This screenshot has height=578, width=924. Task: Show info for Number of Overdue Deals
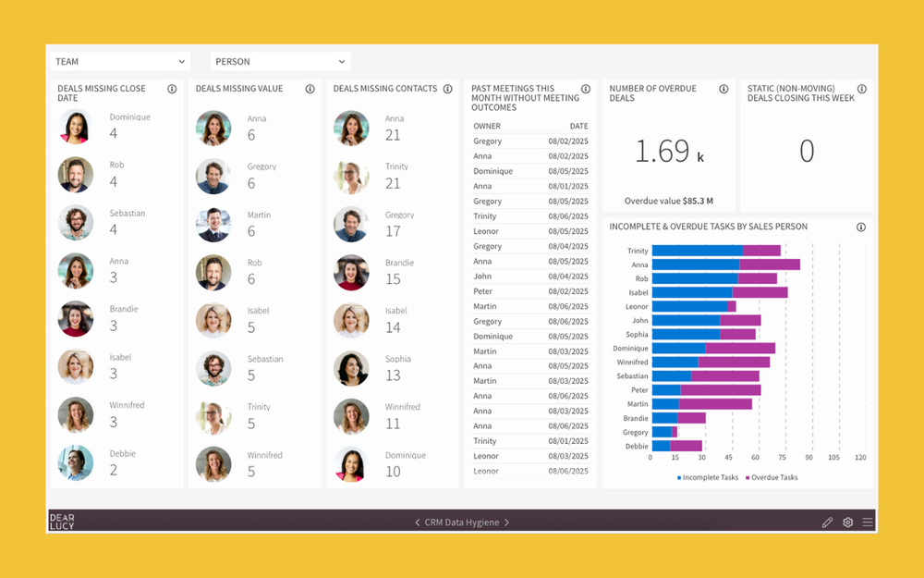723,89
